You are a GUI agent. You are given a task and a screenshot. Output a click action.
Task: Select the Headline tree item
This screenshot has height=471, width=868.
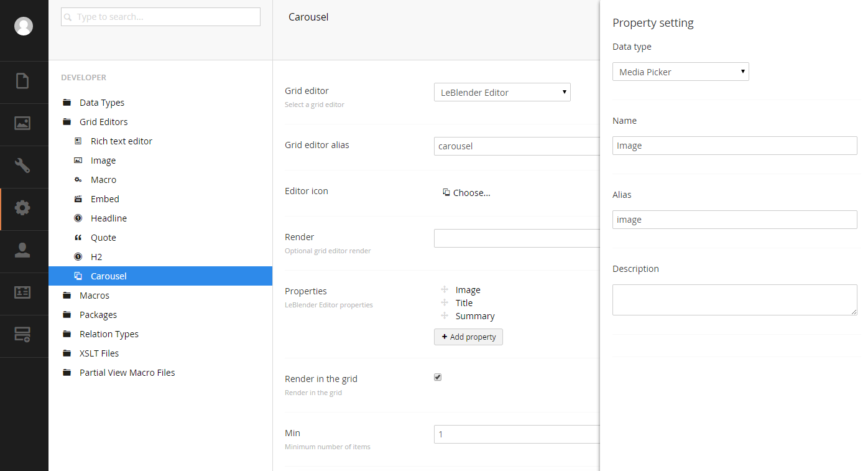click(x=109, y=218)
